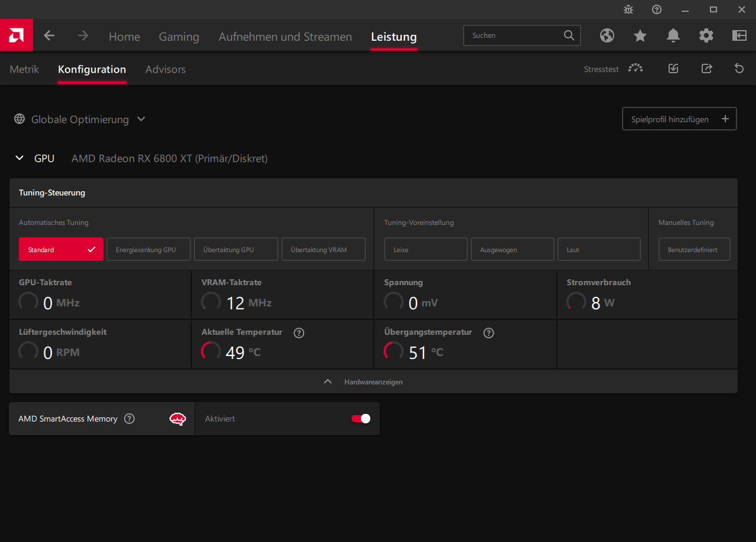Screen dimensions: 756x542
Task: Click the Lüftergeschwindigkeit 0 RPM value
Action: (61, 352)
